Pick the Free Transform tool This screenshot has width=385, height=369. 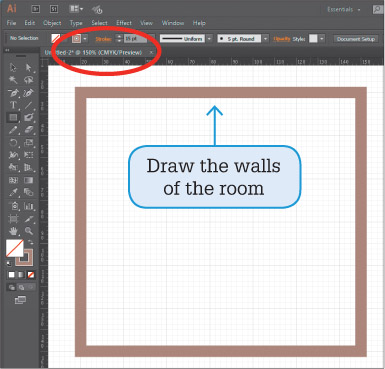29,155
